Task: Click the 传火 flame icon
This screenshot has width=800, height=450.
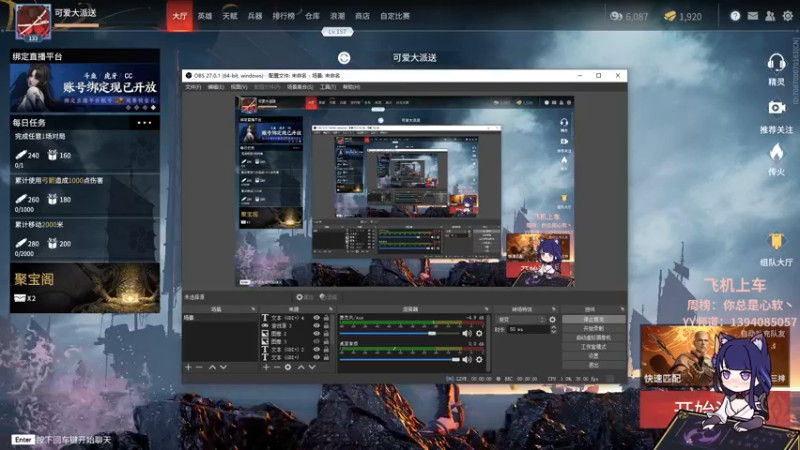Action: pos(777,152)
